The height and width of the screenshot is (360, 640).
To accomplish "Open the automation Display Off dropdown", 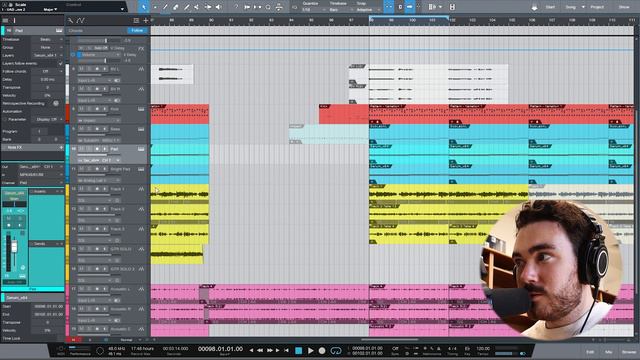I will (48, 120).
